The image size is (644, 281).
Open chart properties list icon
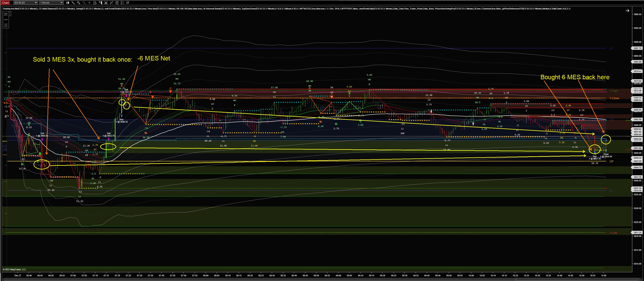pyautogui.click(x=122, y=3)
